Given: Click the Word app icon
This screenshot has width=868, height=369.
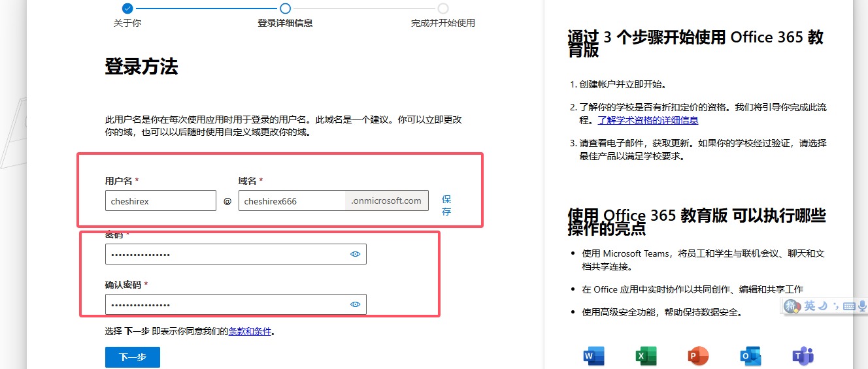Looking at the screenshot, I should [593, 356].
